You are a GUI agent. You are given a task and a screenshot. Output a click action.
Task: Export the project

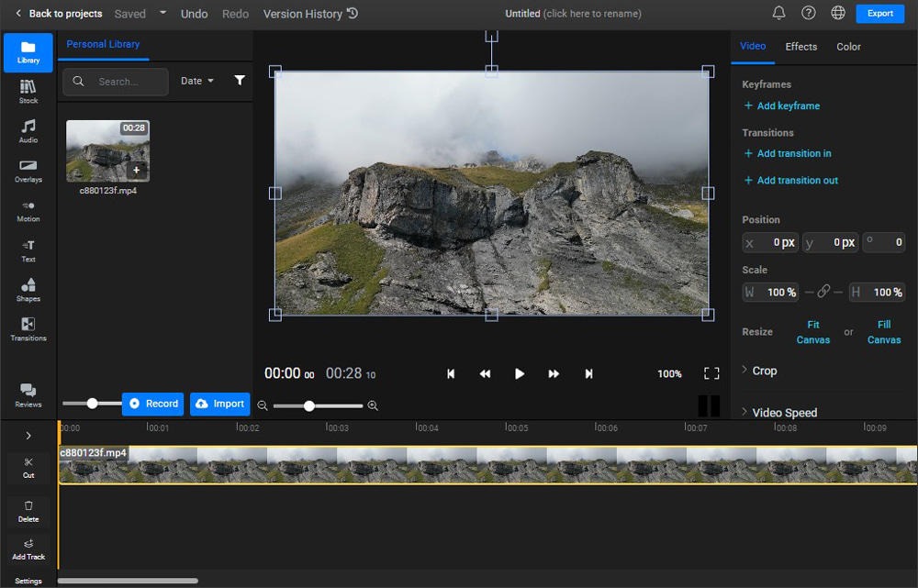pos(879,13)
